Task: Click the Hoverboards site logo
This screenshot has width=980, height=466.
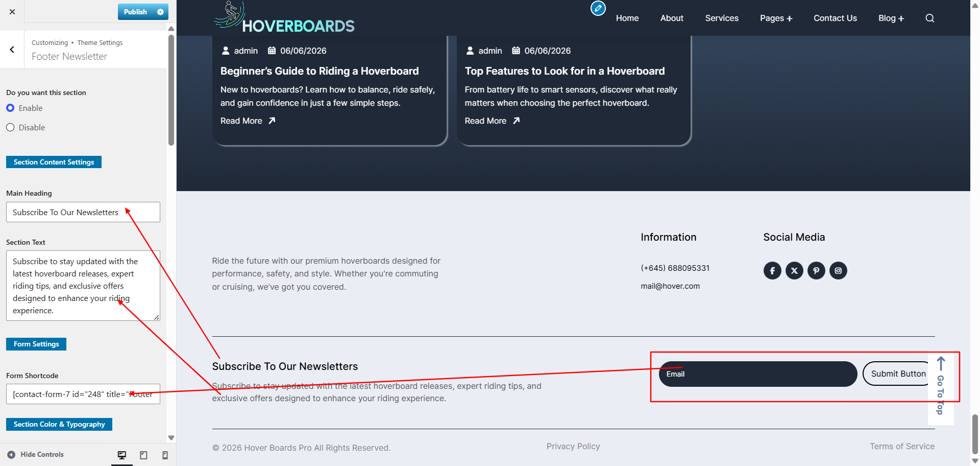Action: 284,18
